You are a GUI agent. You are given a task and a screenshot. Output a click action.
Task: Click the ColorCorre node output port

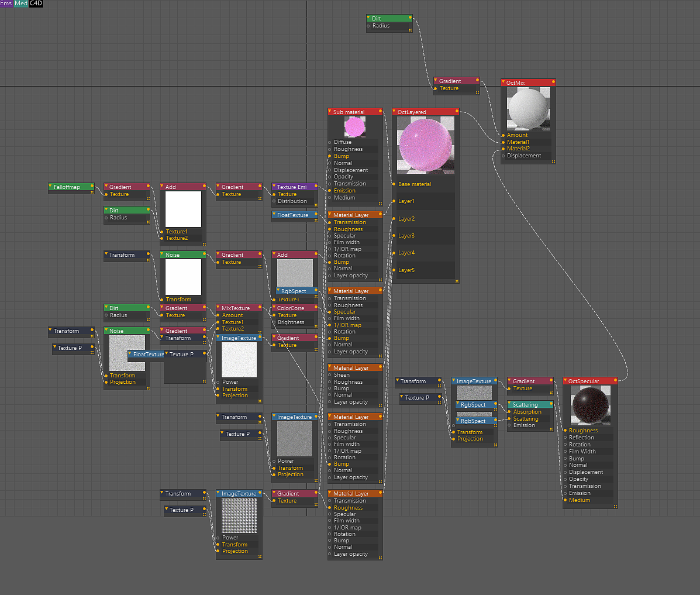tap(316, 307)
